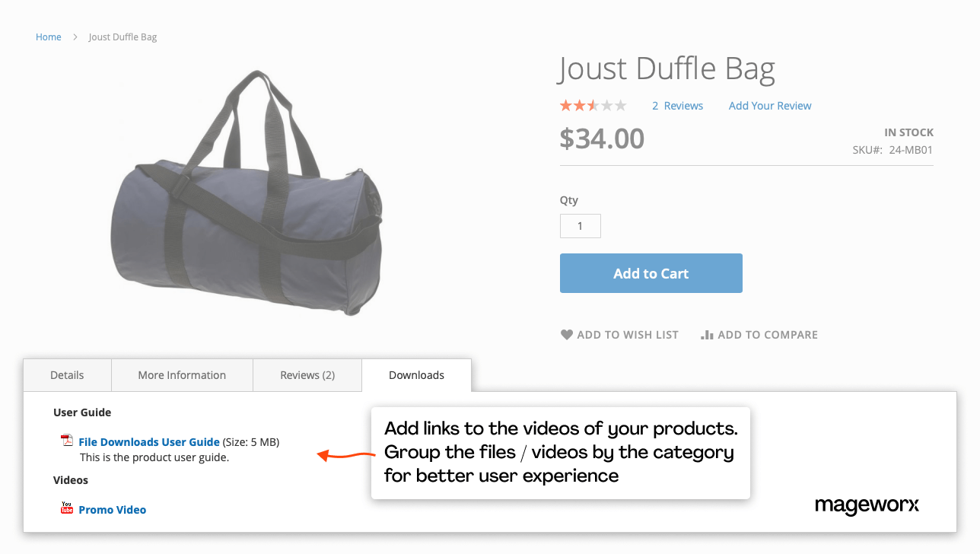Open the 2 Reviews link

[677, 105]
